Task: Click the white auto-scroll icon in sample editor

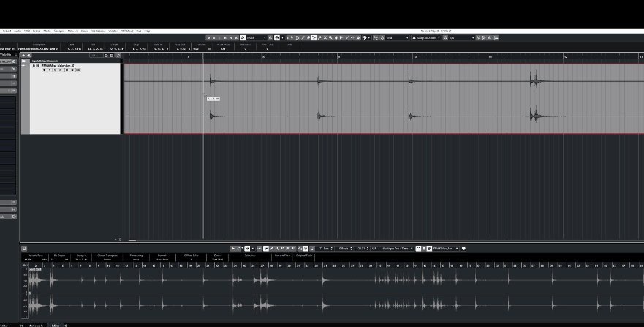Action: coord(247,249)
